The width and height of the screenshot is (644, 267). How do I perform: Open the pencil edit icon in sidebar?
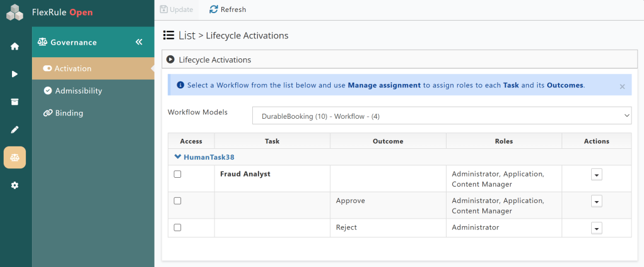(15, 130)
